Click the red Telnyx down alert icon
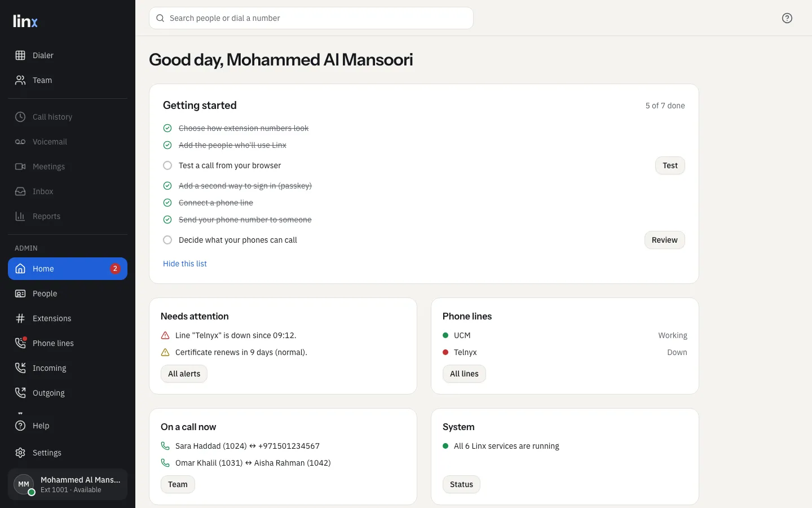The image size is (812, 508). (x=165, y=335)
